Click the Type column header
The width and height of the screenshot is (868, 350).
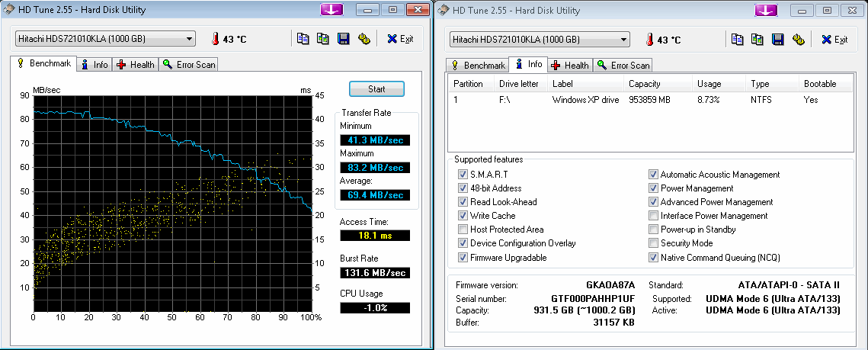click(771, 84)
